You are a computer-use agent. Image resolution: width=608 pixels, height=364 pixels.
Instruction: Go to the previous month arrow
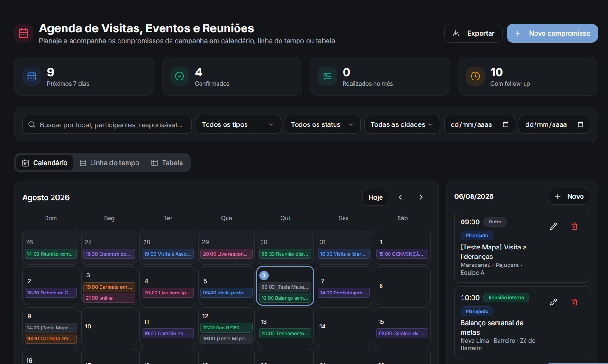point(400,197)
